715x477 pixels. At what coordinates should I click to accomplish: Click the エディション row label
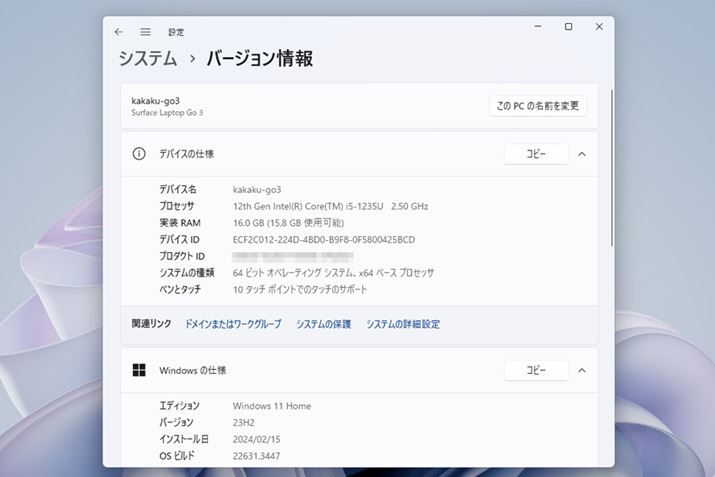(x=179, y=405)
